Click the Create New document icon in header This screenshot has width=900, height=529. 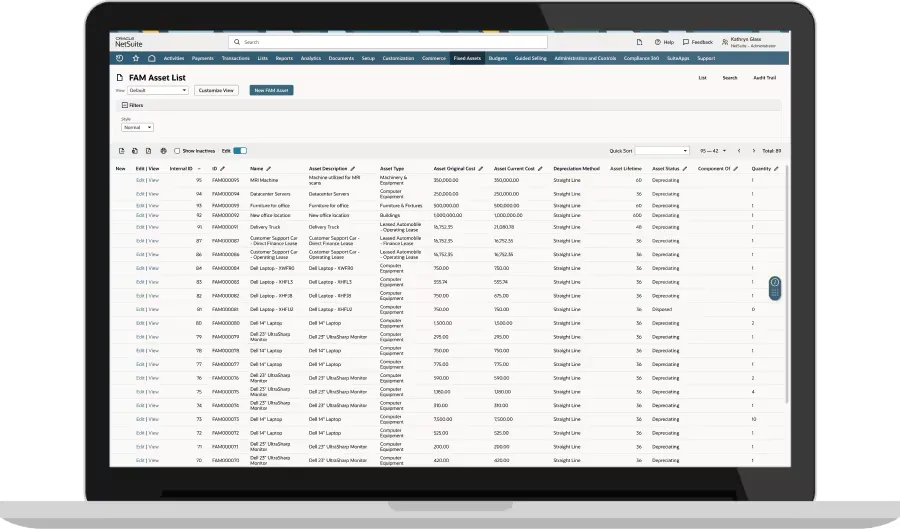click(x=639, y=42)
